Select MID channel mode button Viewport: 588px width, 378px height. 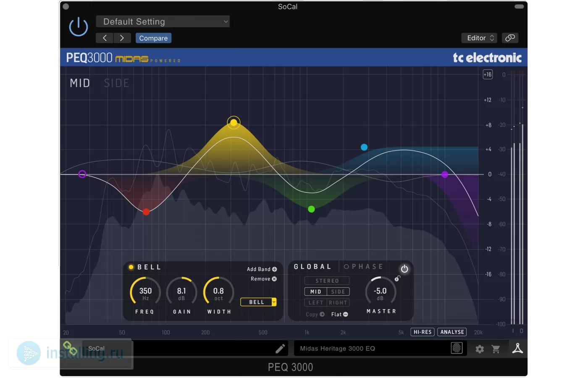tap(316, 291)
